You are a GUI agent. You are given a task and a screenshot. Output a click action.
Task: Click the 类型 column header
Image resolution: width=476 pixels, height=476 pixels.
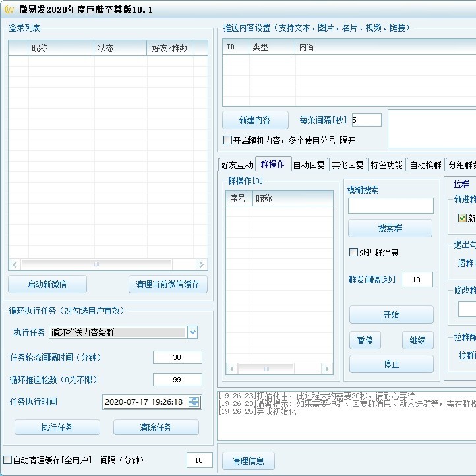(x=272, y=47)
